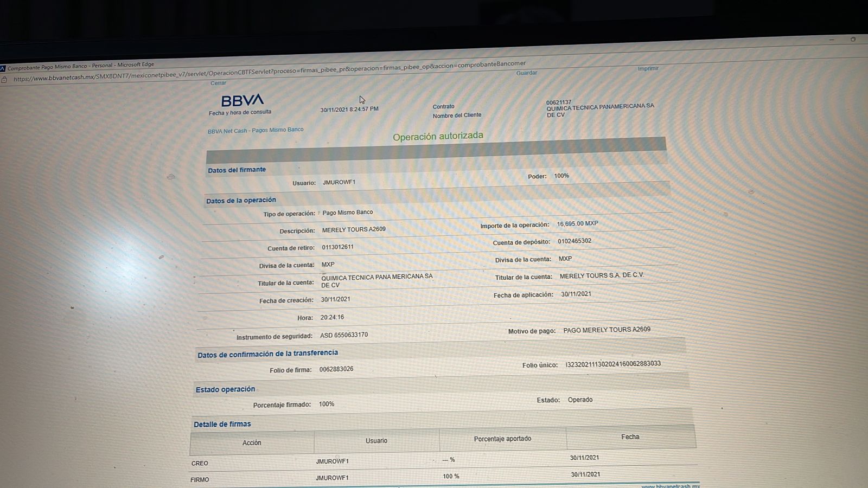Click the Folio único long number
This screenshot has height=488, width=868.
point(613,364)
